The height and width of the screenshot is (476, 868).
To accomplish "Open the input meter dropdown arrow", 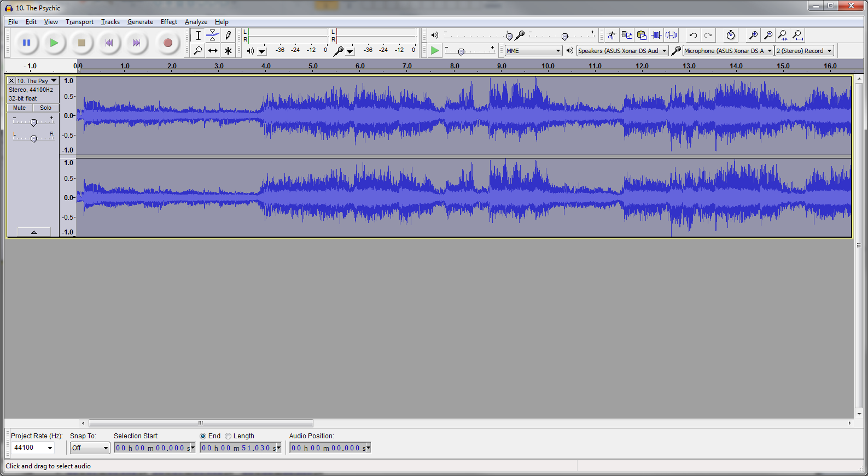I will (x=350, y=52).
